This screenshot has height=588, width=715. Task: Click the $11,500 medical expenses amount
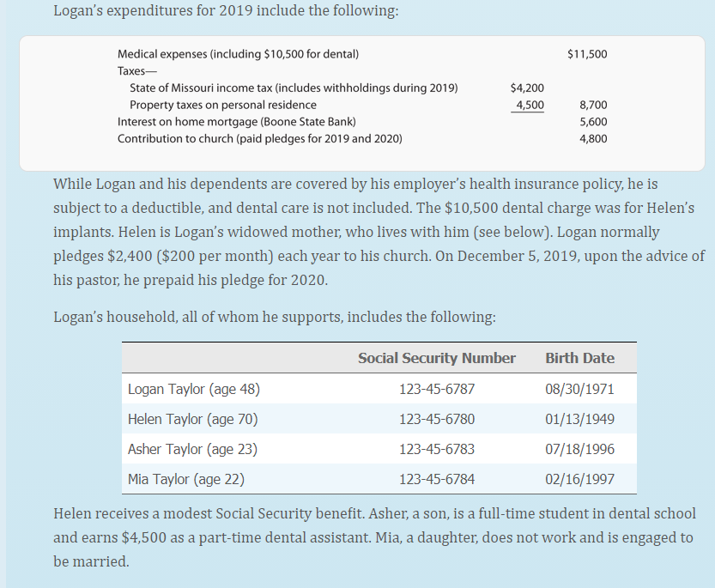pos(587,54)
